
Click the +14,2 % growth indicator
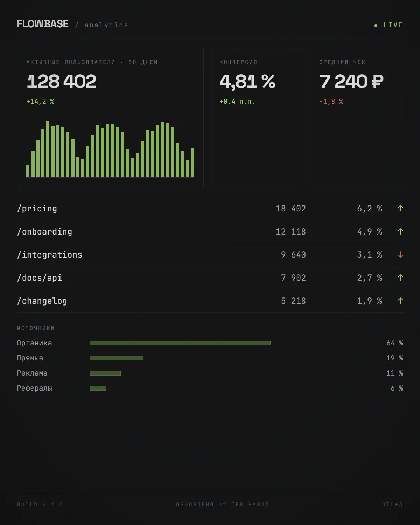(x=40, y=101)
